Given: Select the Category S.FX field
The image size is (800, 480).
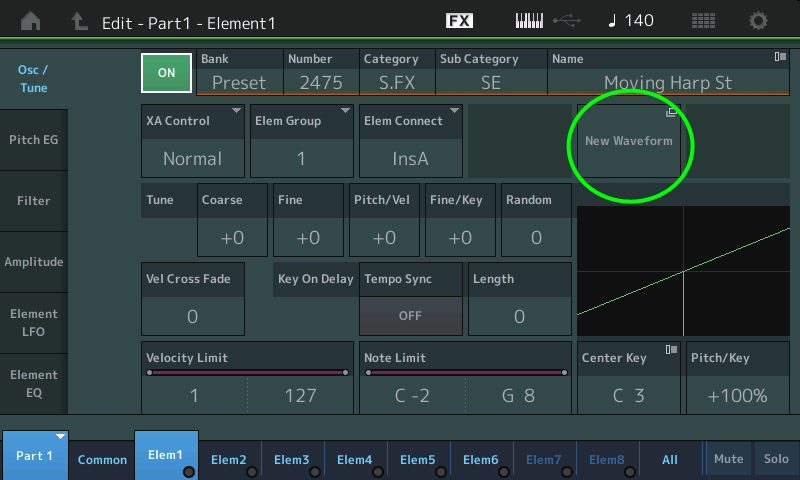Looking at the screenshot, I should point(397,72).
